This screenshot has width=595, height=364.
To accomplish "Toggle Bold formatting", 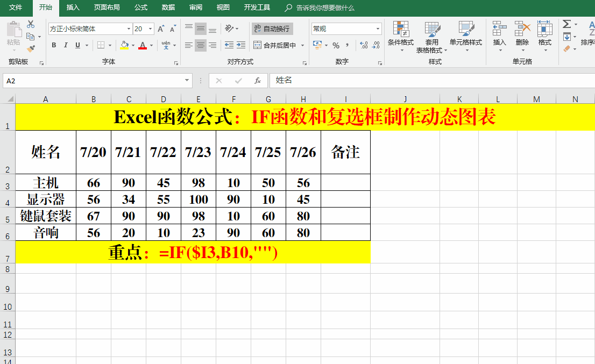I will pyautogui.click(x=54, y=46).
